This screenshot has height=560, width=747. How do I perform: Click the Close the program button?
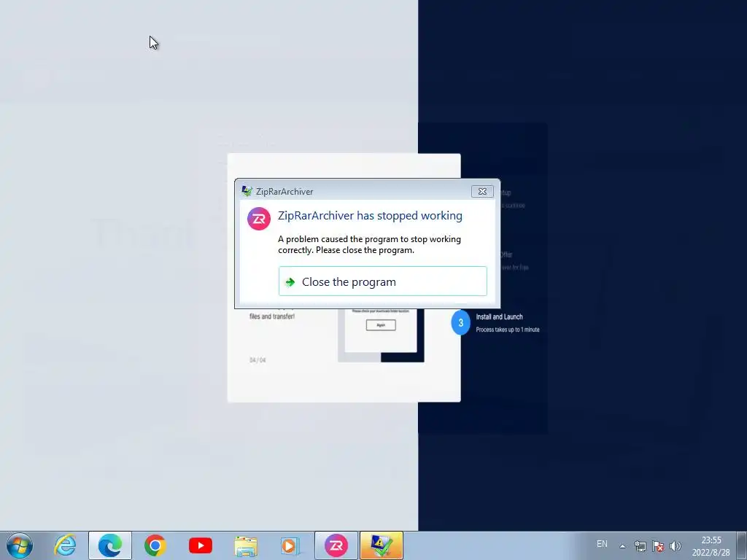(382, 281)
